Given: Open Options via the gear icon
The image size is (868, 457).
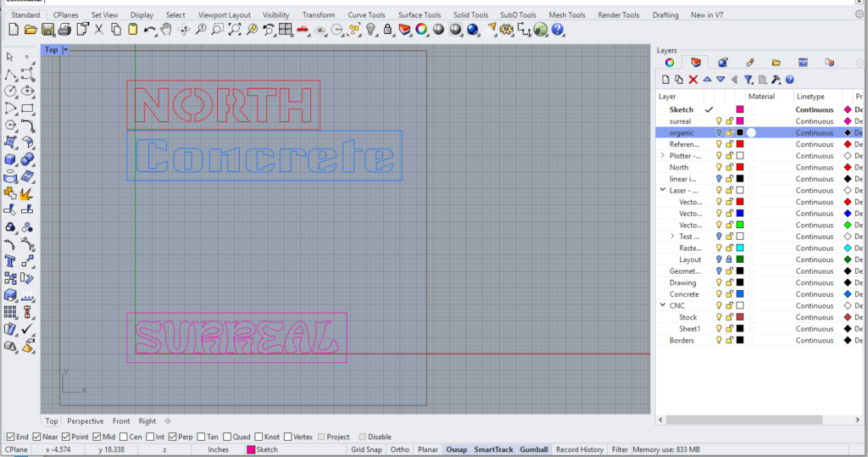Looking at the screenshot, I should pos(507,30).
